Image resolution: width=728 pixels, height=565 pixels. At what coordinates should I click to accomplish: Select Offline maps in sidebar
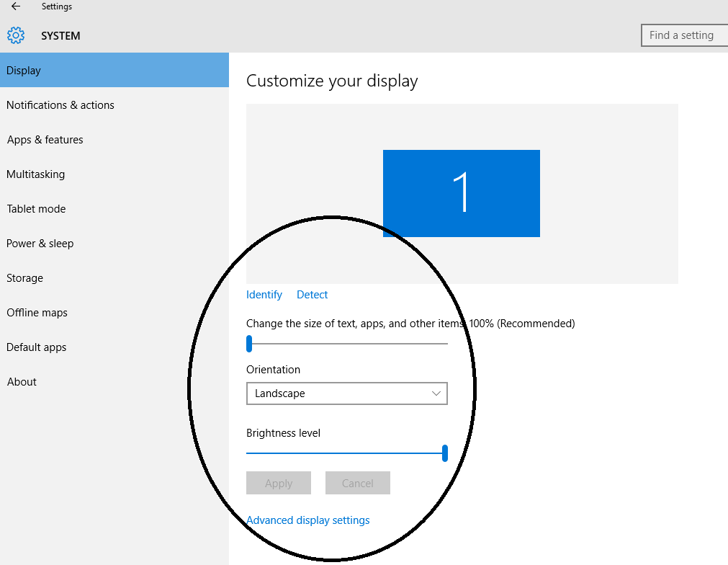click(x=37, y=313)
